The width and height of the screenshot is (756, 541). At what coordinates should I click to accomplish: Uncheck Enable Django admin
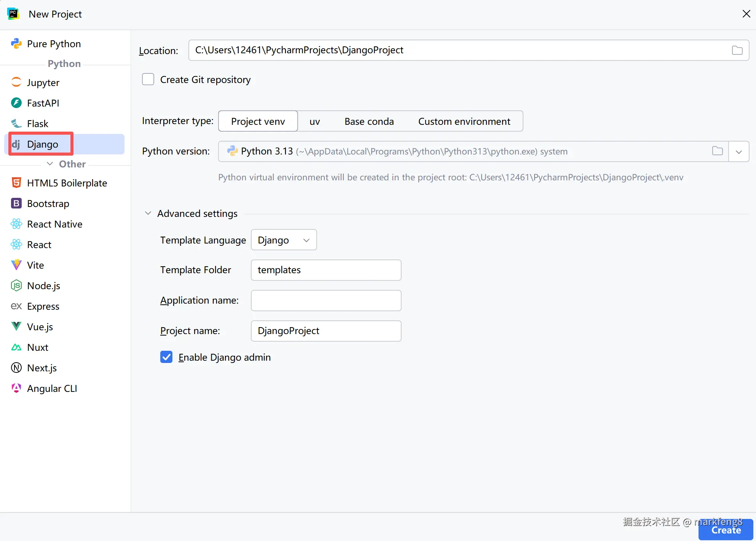coord(166,357)
